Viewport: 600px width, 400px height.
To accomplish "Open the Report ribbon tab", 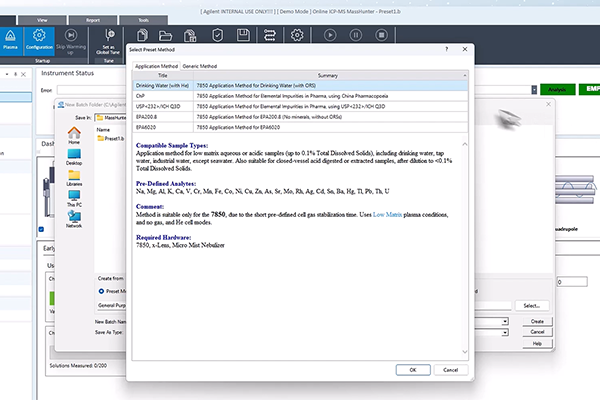I will click(x=93, y=20).
